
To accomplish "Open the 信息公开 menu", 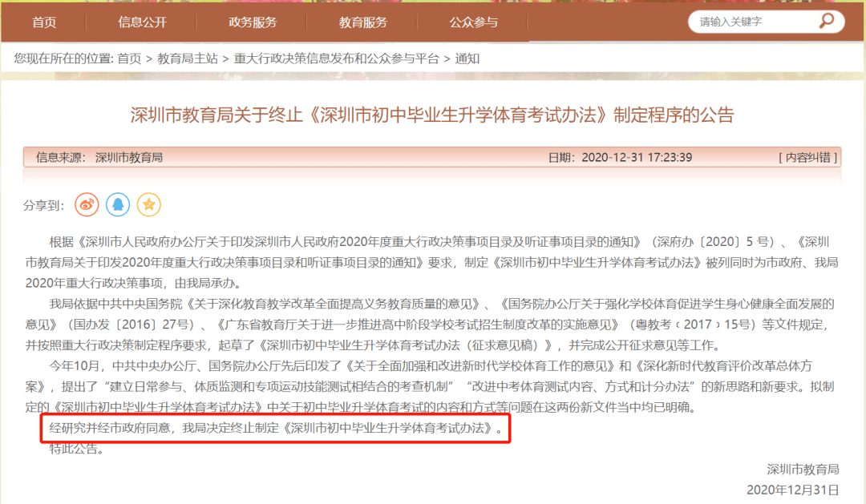I will pos(142,22).
